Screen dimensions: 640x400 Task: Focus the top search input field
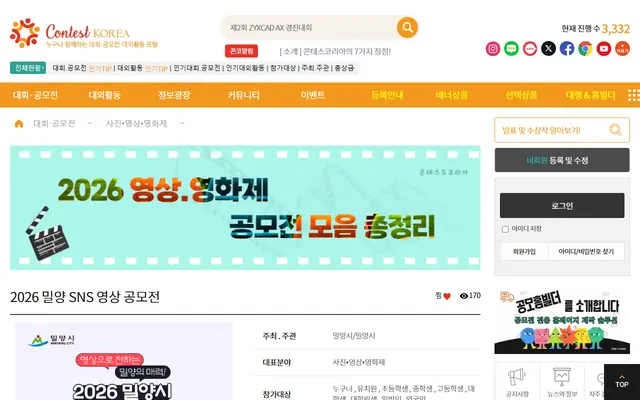pos(309,27)
